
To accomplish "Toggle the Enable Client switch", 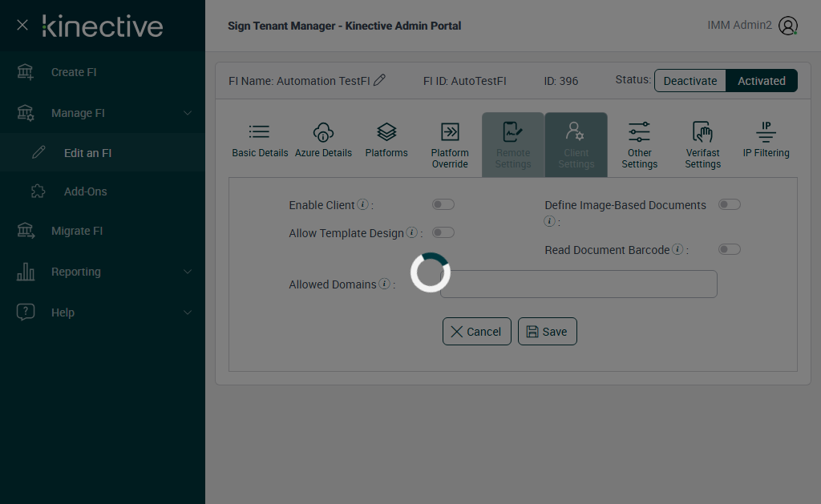I will point(443,204).
